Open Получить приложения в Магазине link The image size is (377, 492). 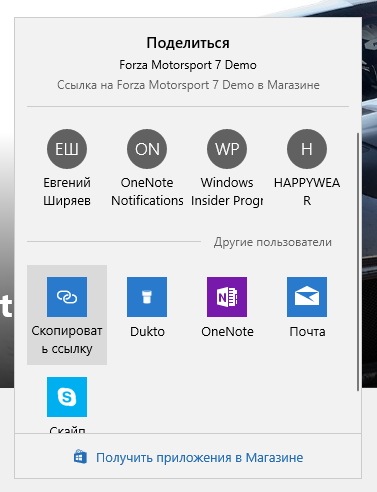click(200, 458)
